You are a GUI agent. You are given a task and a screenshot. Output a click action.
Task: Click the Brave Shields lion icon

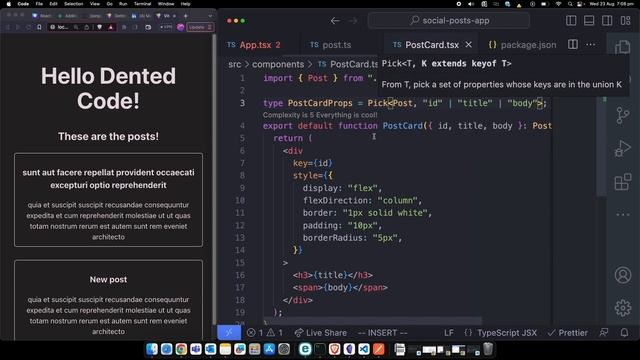(x=100, y=27)
